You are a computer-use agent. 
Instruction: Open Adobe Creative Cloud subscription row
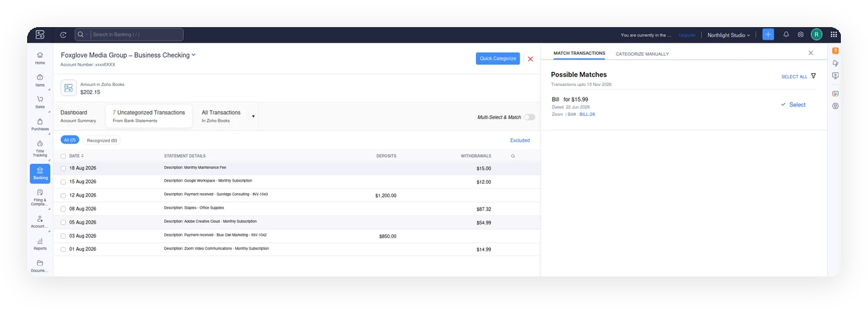[297, 222]
